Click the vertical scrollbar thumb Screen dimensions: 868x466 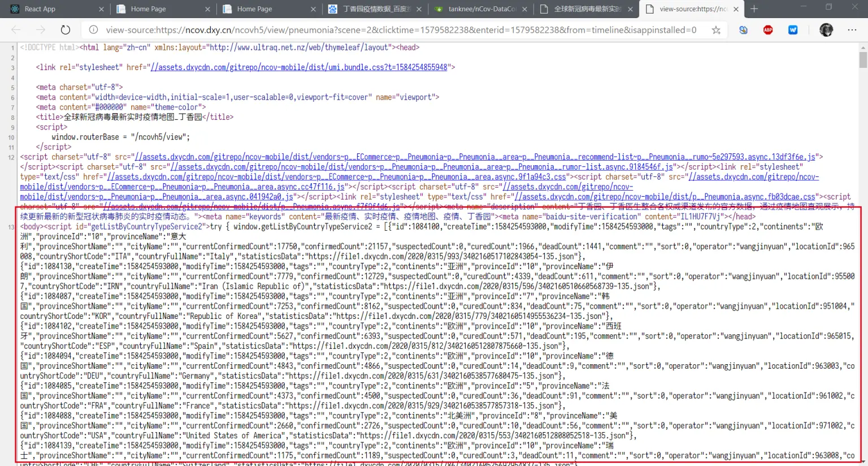[862, 60]
